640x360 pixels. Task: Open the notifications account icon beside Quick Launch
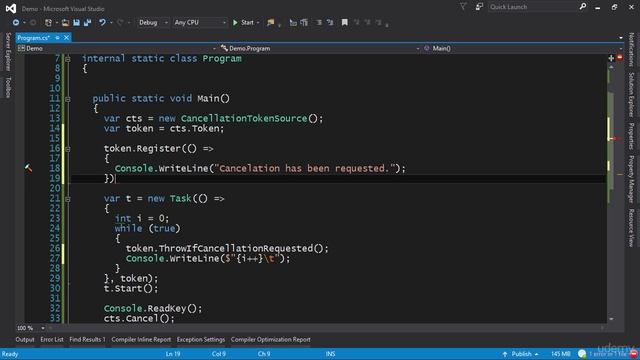pyautogui.click(x=479, y=7)
